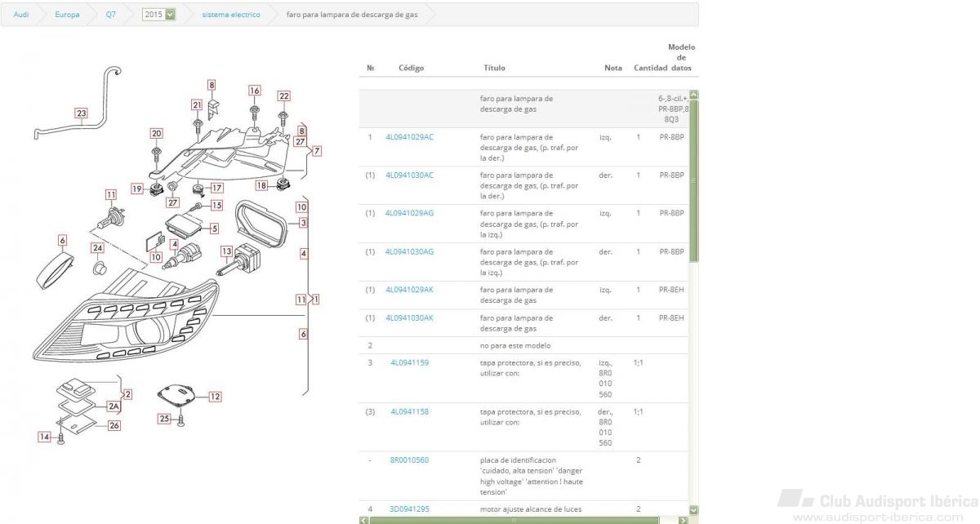Open part code 4L0941029AC link
The width and height of the screenshot is (980, 524).
pyautogui.click(x=409, y=137)
